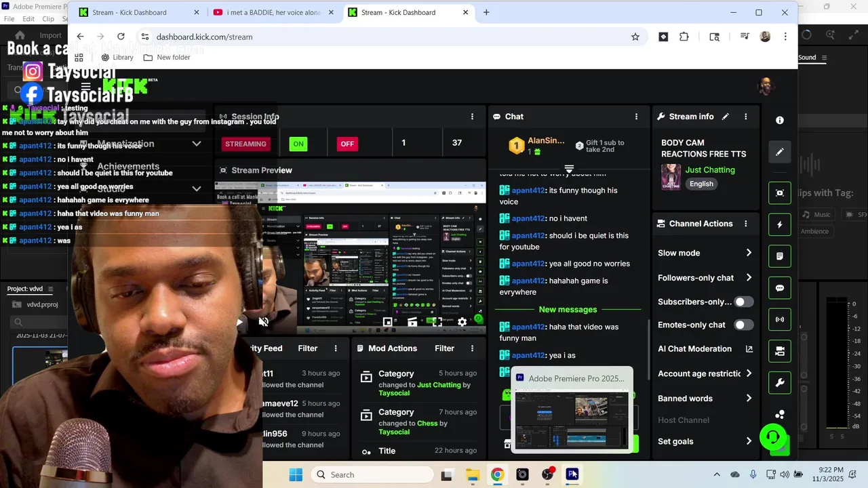Viewport: 868px width, 488px height.
Task: Play the stream preview video
Action: tap(239, 322)
